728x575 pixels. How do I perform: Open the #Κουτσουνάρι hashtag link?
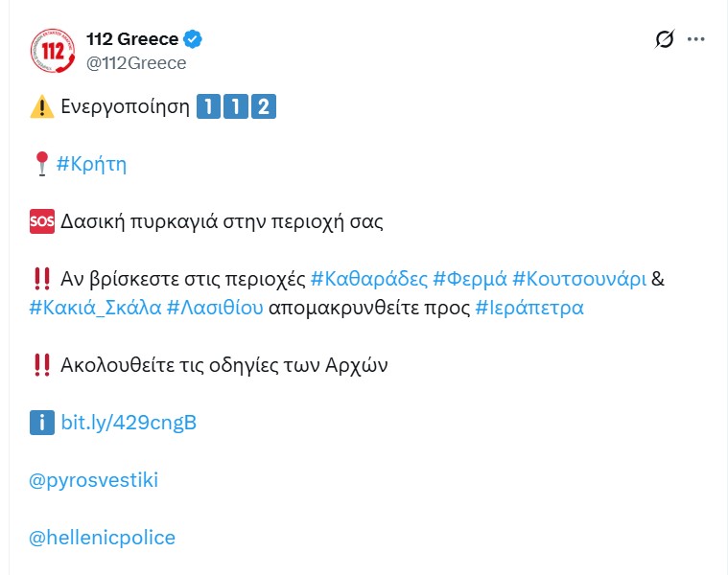[578, 279]
